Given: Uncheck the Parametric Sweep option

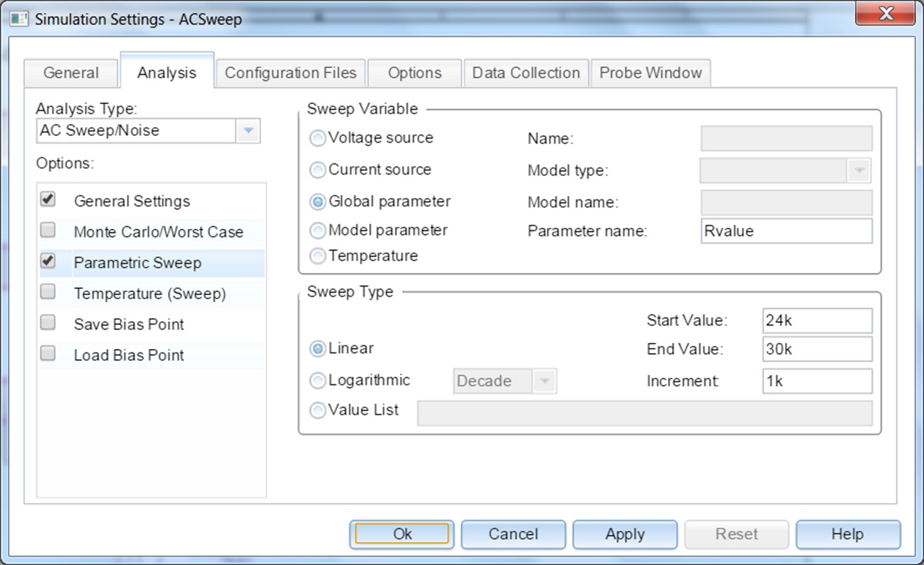Looking at the screenshot, I should click(x=48, y=261).
